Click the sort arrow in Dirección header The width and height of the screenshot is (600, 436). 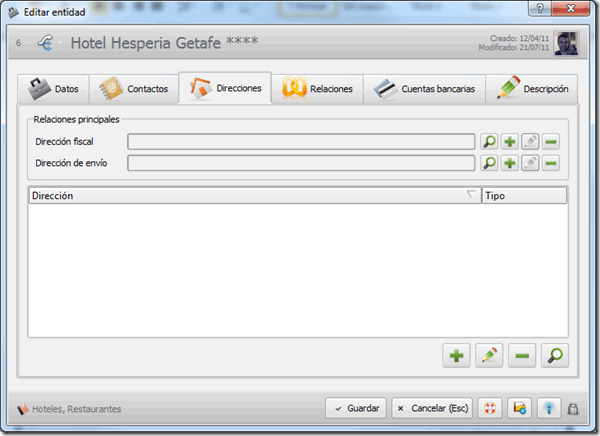[471, 194]
